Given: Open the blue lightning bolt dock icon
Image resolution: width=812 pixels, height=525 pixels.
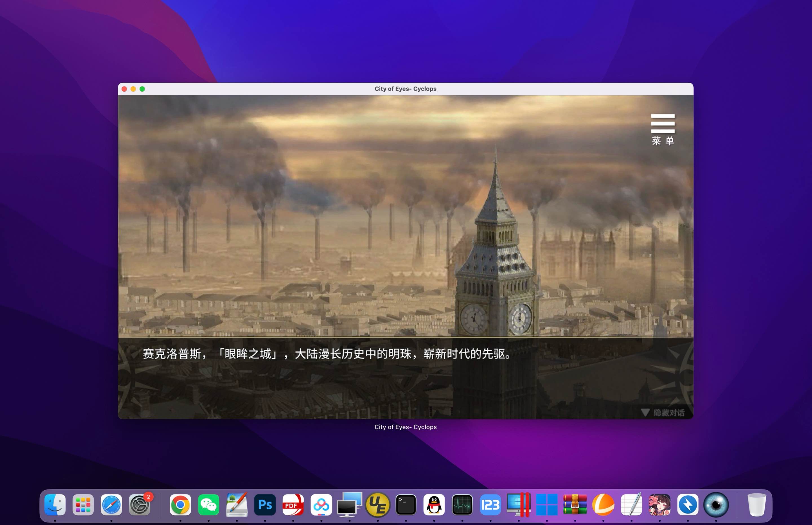Looking at the screenshot, I should (x=688, y=504).
